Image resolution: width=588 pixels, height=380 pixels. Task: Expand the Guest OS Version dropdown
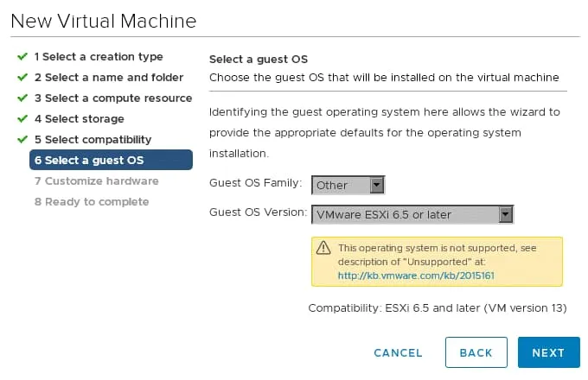pyautogui.click(x=412, y=214)
